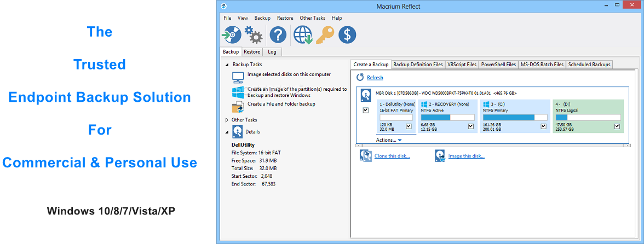Viewport: 644px width, 244px height.
Task: Open help using the question mark icon
Action: [278, 35]
